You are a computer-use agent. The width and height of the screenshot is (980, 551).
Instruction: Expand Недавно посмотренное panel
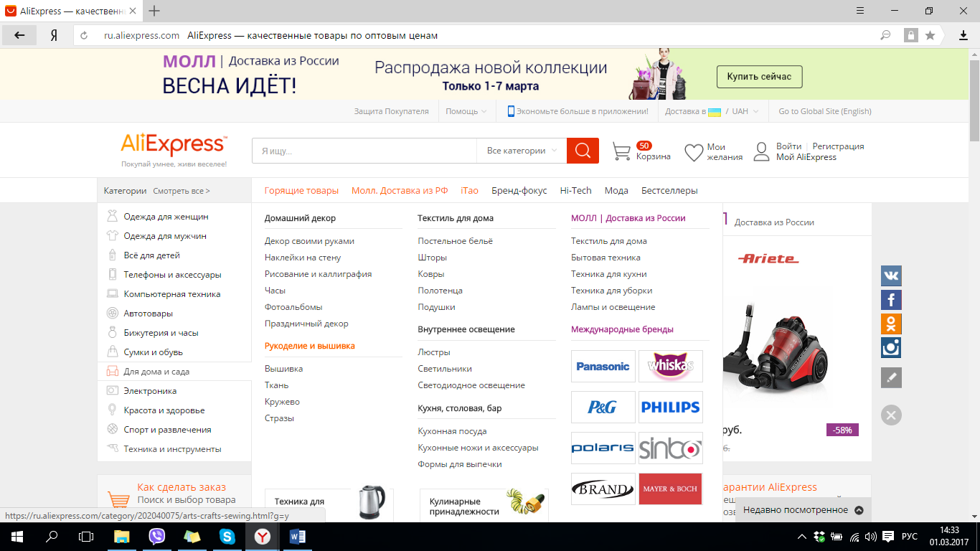coord(803,510)
